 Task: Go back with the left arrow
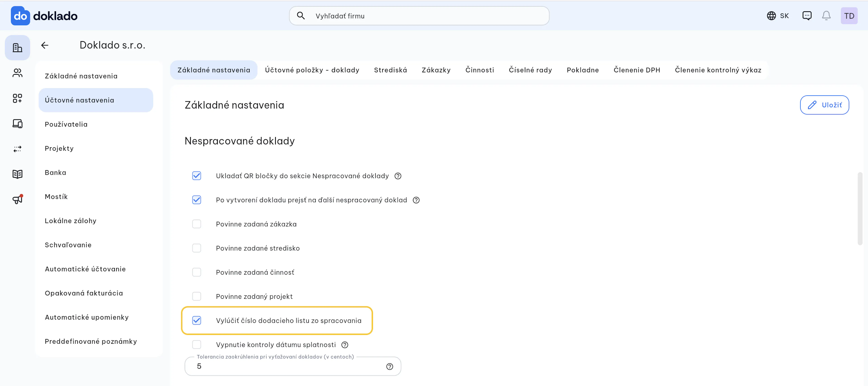tap(45, 45)
